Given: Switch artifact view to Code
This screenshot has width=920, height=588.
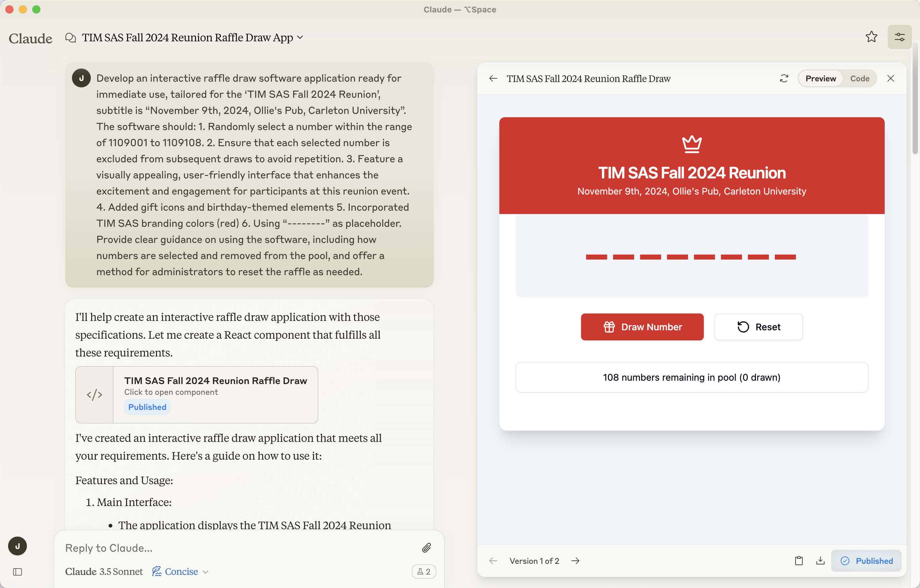Looking at the screenshot, I should click(x=859, y=78).
